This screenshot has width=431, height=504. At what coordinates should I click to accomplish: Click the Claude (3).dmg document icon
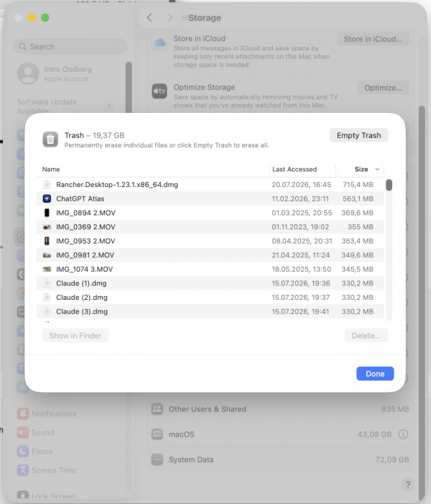[47, 312]
